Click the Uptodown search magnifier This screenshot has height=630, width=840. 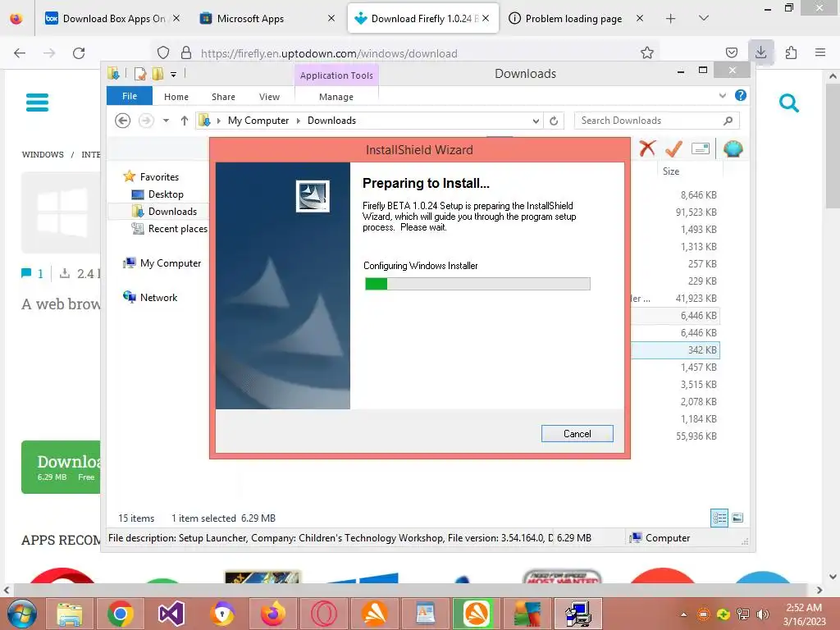tap(788, 103)
